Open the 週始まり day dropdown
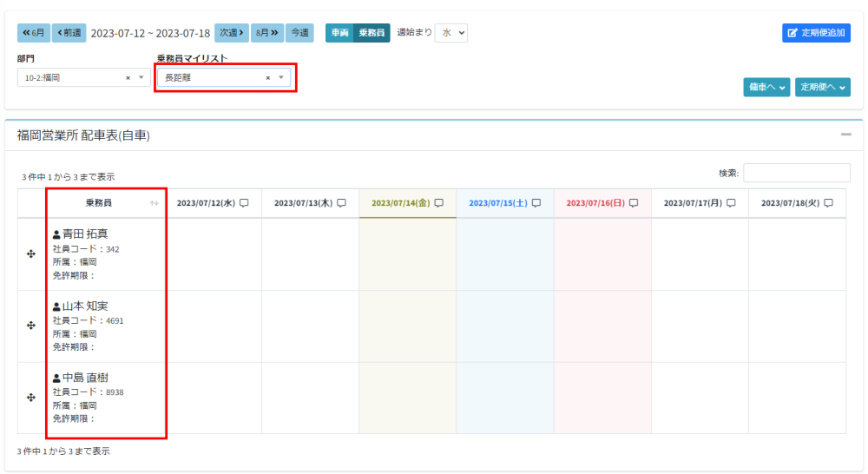Viewport: 868px width, 474px height. coord(451,33)
